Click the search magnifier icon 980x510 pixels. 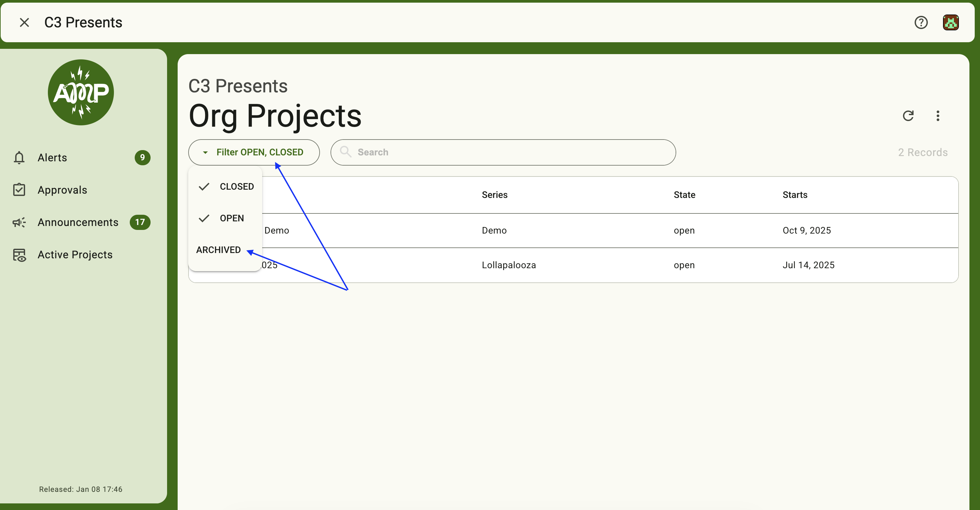click(x=345, y=152)
